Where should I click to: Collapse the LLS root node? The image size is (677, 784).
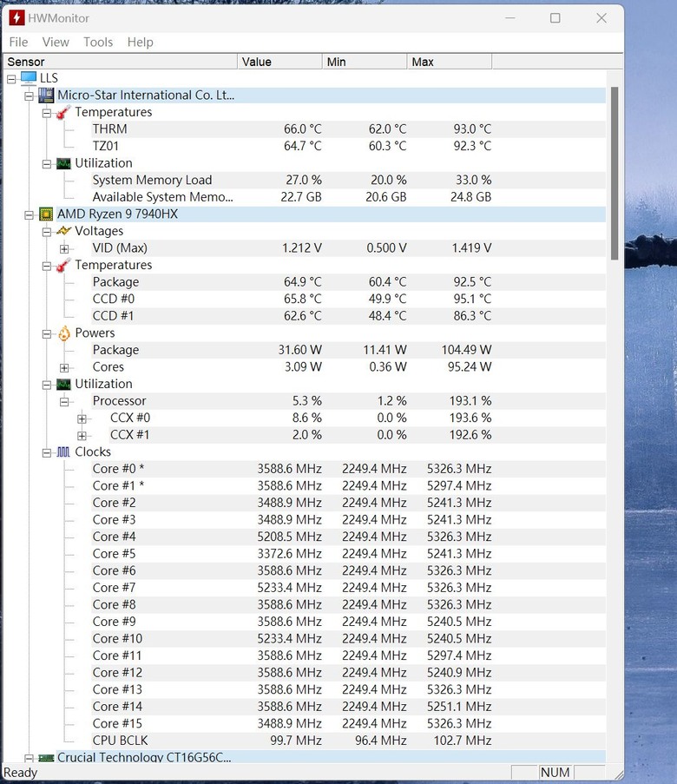point(11,78)
